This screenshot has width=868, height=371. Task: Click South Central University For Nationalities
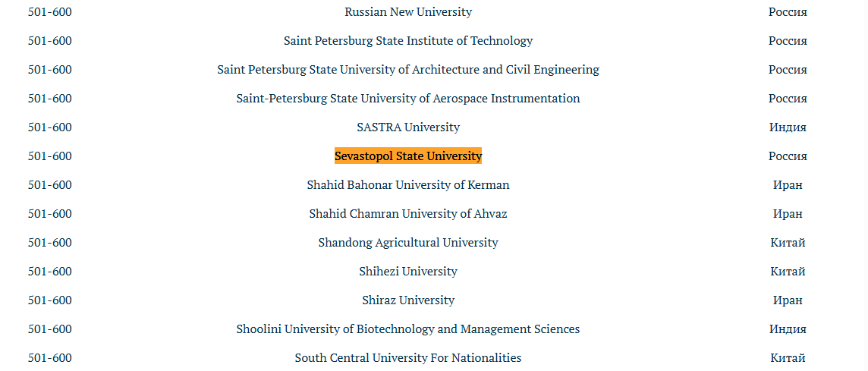click(408, 357)
